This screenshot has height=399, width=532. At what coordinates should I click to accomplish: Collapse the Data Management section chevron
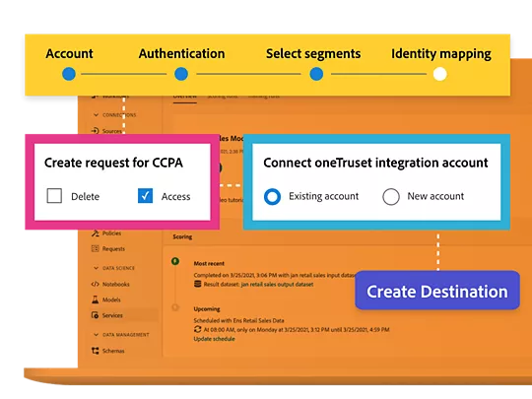[96, 335]
